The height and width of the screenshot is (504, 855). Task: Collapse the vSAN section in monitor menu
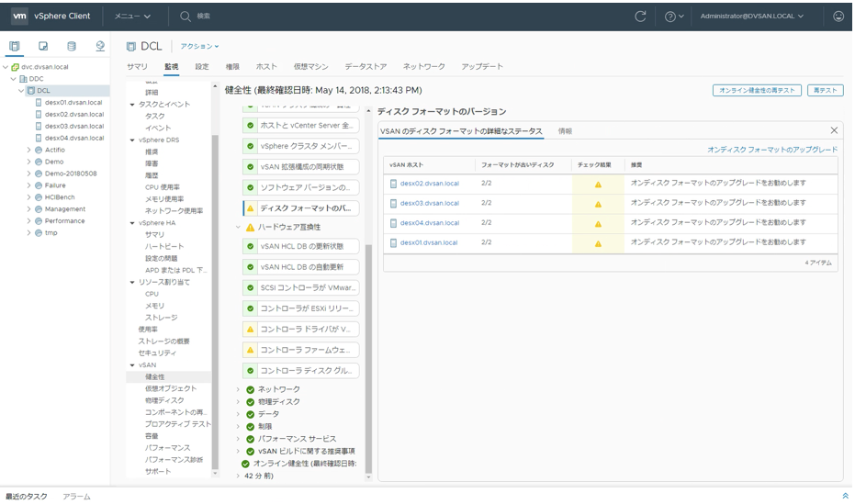click(x=132, y=365)
